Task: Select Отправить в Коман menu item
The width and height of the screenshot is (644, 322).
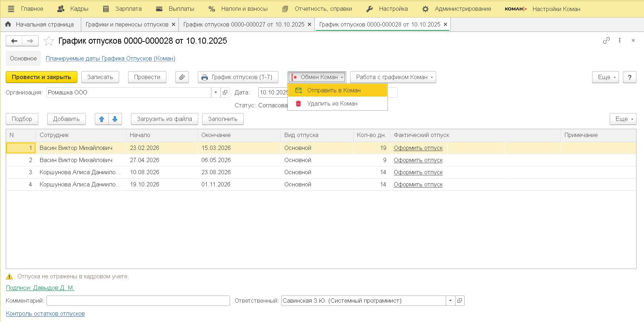Action: pos(333,91)
